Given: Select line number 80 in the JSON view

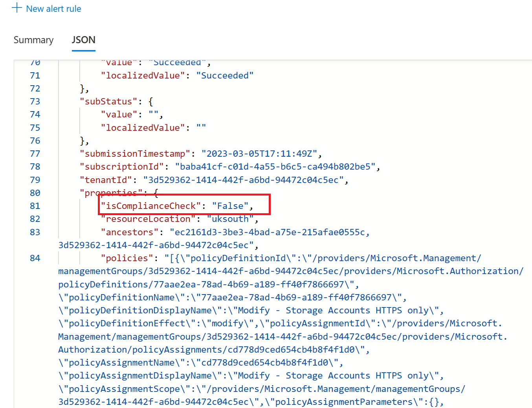Looking at the screenshot, I should coord(35,192).
